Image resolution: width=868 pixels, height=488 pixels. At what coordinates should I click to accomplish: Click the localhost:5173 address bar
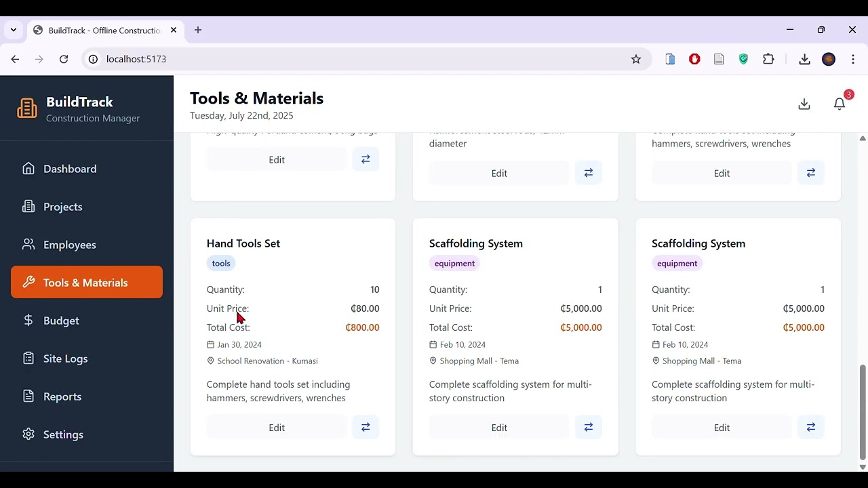coord(366,59)
